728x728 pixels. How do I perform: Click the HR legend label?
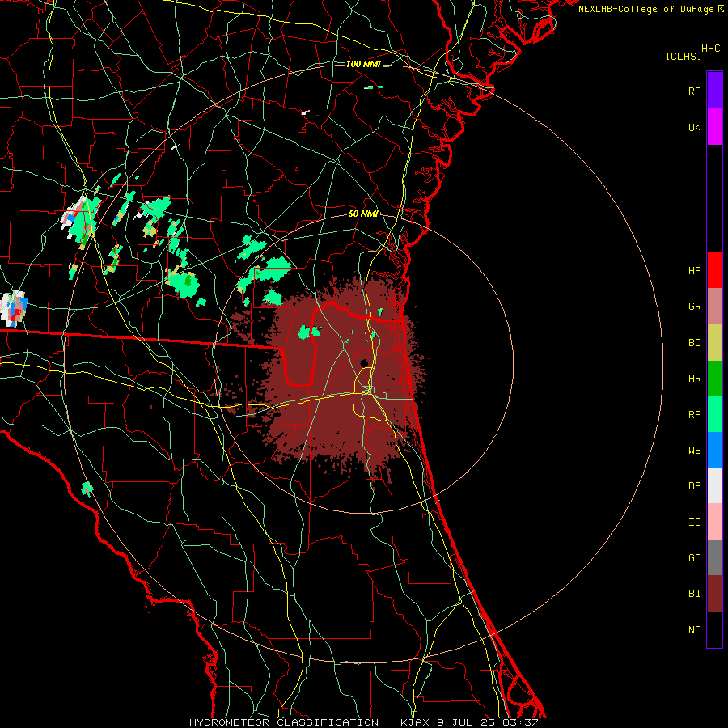tap(694, 379)
